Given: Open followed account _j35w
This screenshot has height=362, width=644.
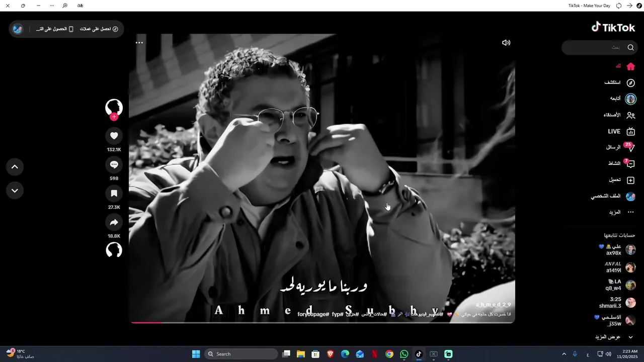Looking at the screenshot, I should click(614, 320).
